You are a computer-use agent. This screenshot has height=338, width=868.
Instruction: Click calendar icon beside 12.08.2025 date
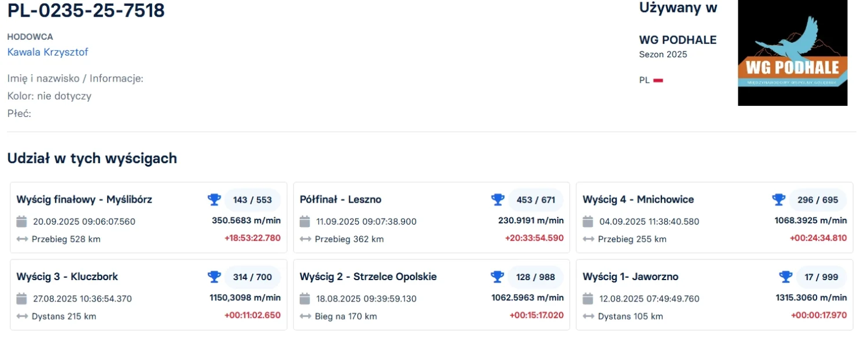pos(588,299)
